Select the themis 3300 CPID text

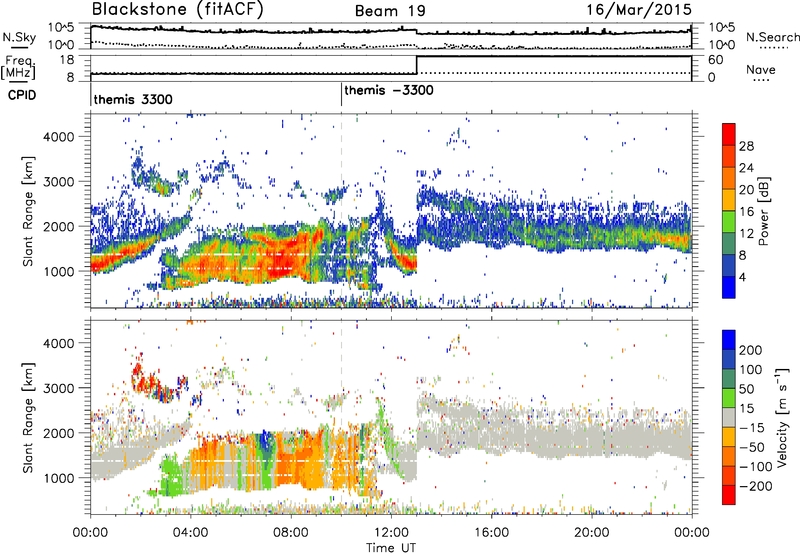coord(133,99)
